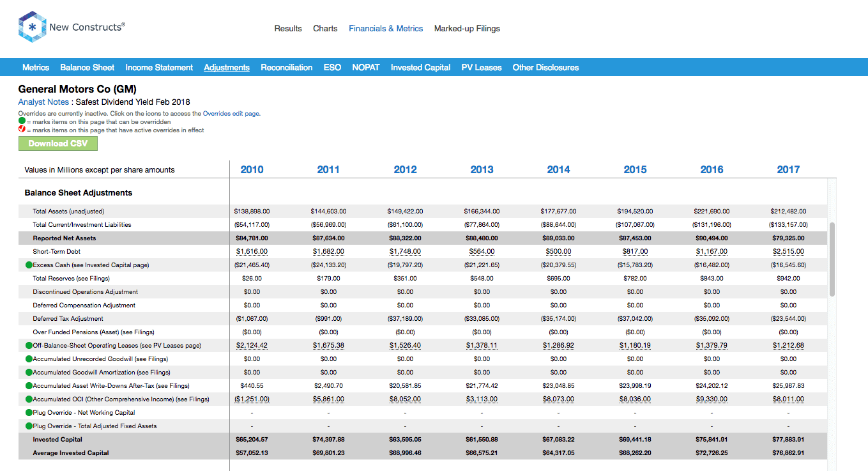Click override icon next to Accumulated OCI
This screenshot has width=868, height=471.
point(29,399)
